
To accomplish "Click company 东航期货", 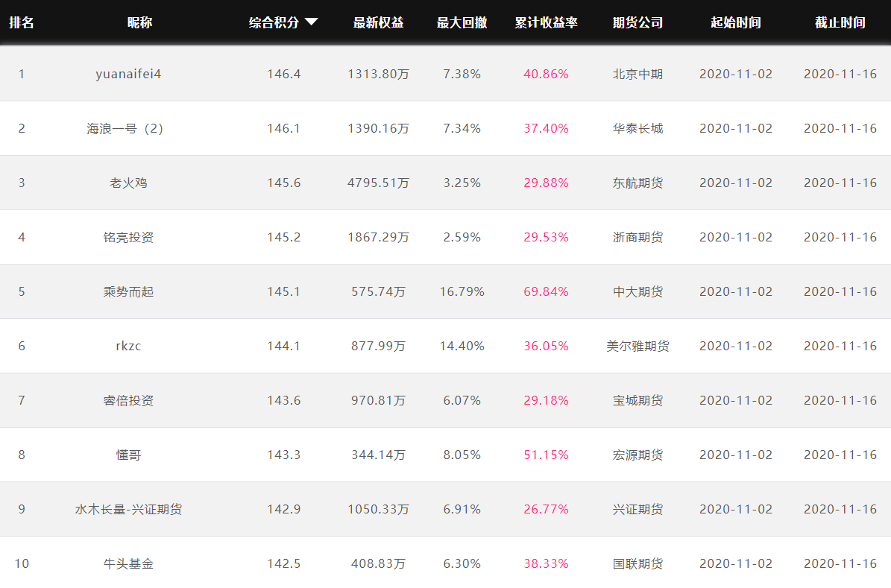I will click(x=637, y=183).
